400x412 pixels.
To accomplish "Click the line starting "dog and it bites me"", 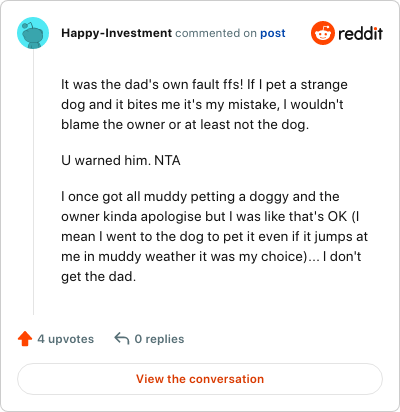I will pyautogui.click(x=202, y=105).
